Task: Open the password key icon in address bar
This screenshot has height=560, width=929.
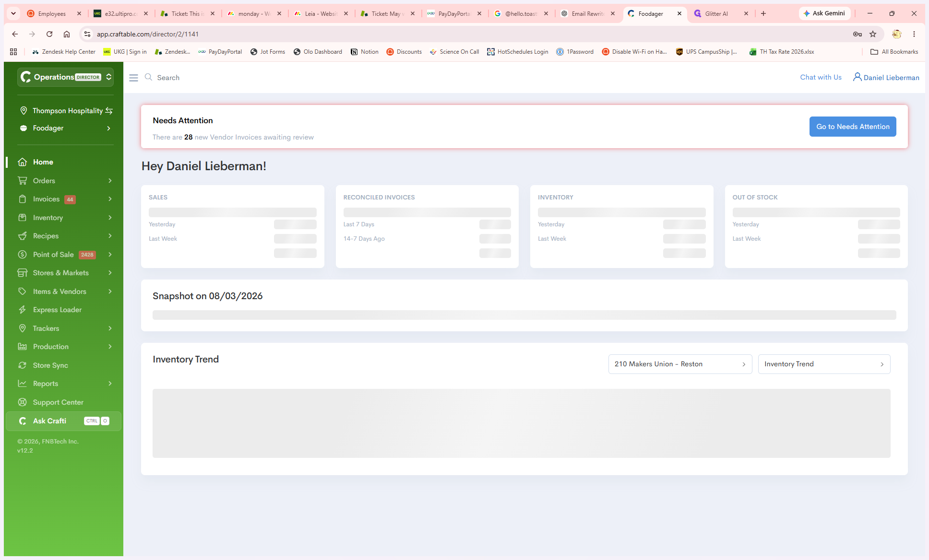Action: tap(857, 34)
